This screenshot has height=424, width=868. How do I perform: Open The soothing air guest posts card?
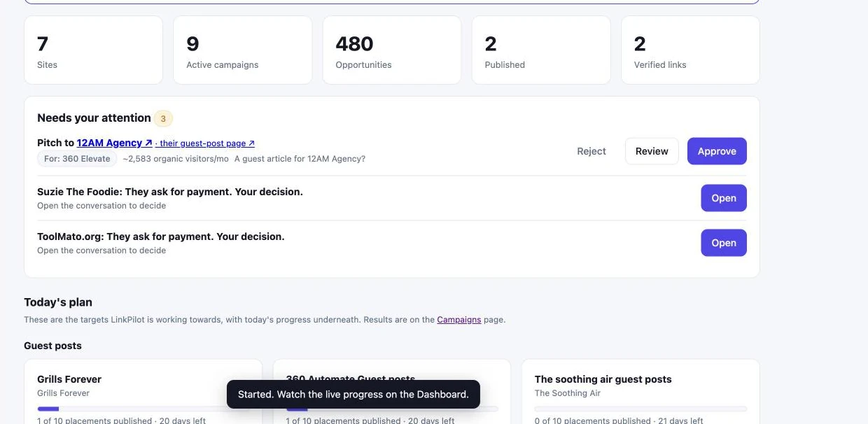pyautogui.click(x=640, y=392)
